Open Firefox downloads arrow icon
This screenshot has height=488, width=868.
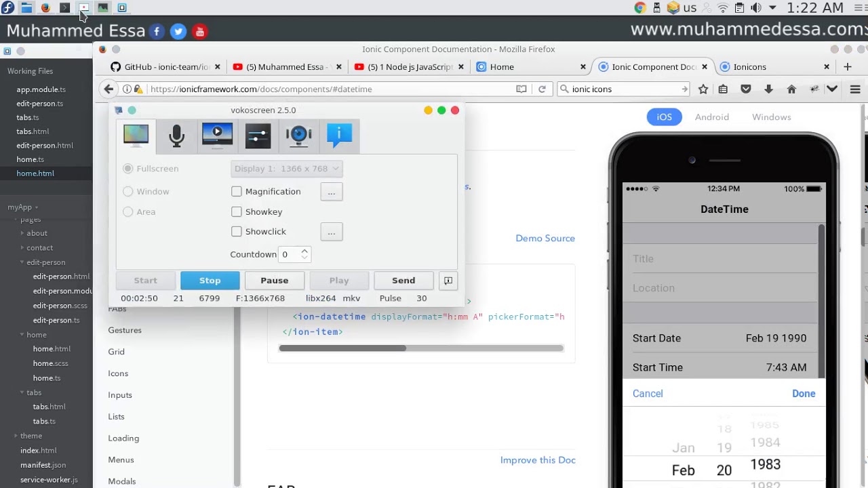(x=768, y=89)
